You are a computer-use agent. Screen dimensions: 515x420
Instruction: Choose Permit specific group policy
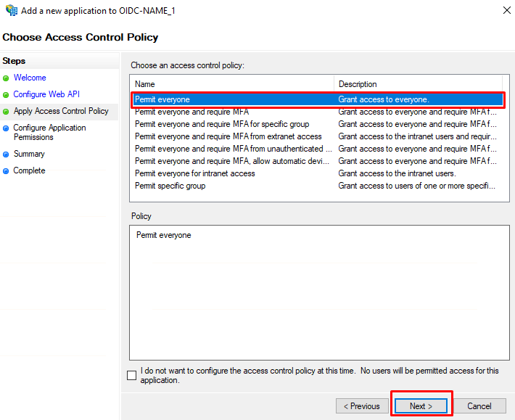(318, 186)
